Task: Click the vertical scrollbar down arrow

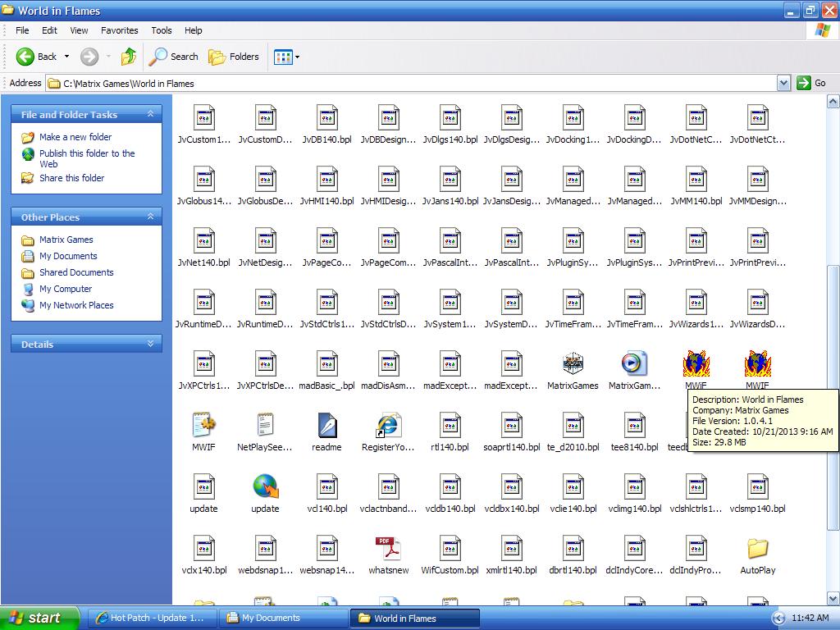Action: tap(833, 598)
